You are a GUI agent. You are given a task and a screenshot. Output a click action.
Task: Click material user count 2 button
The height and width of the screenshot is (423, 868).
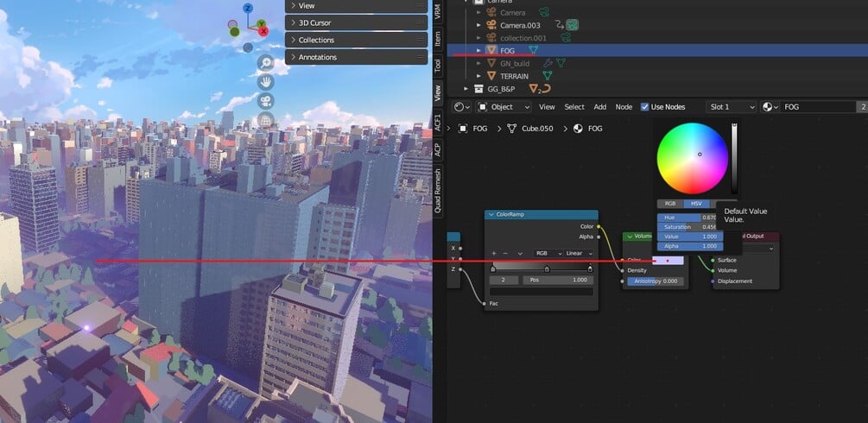863,107
